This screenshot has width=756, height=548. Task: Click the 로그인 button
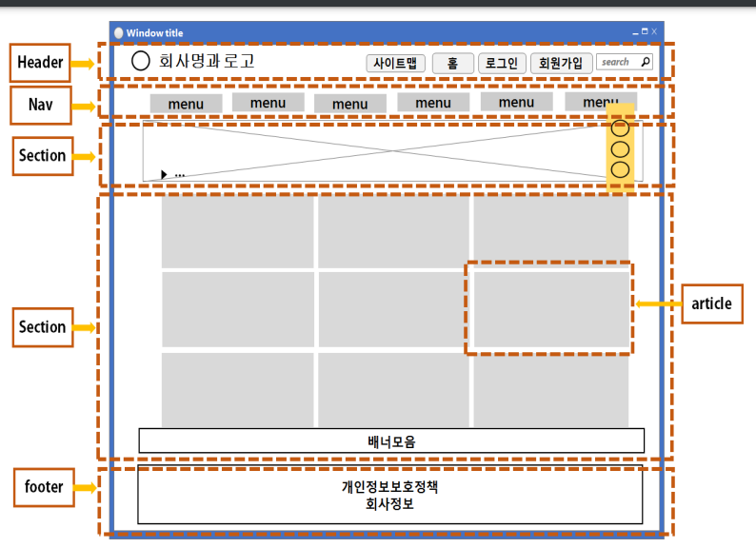502,63
